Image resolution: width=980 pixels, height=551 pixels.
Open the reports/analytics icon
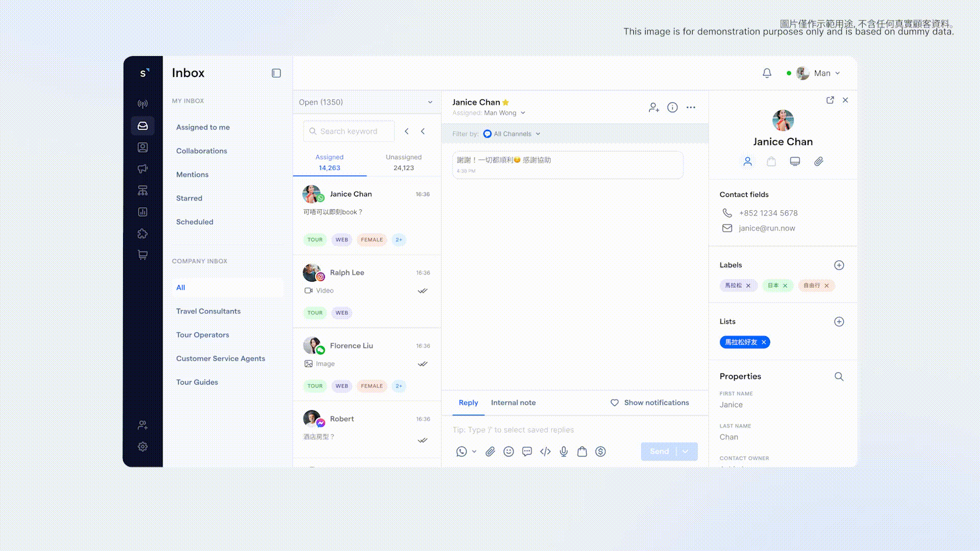click(x=143, y=212)
